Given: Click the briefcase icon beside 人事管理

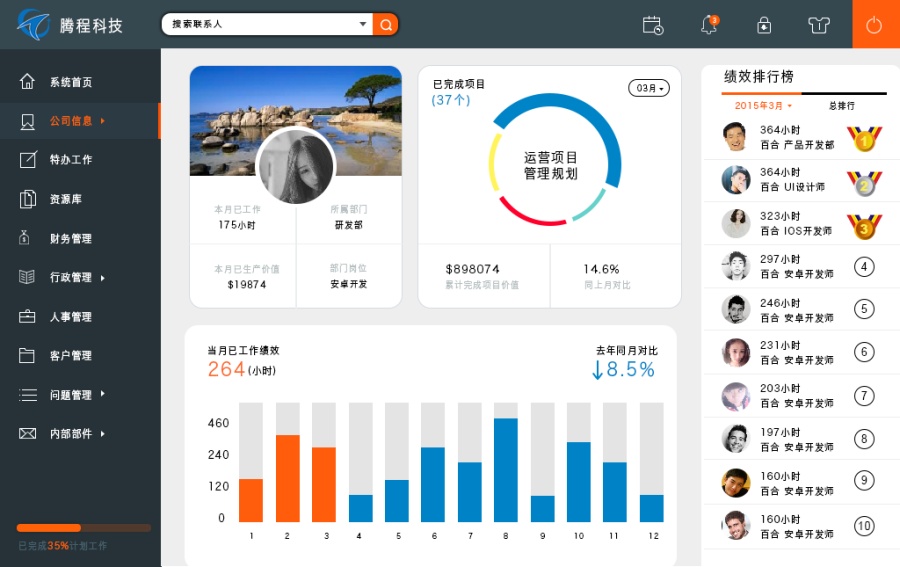Looking at the screenshot, I should (x=27, y=316).
